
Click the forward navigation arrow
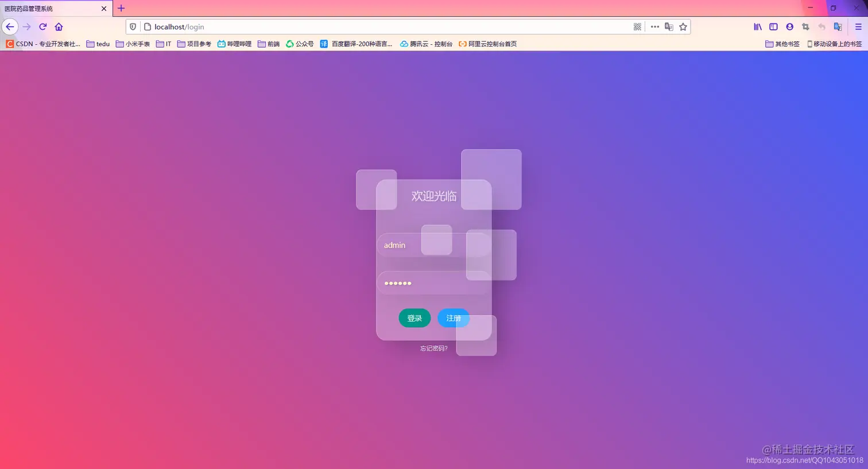tap(26, 27)
